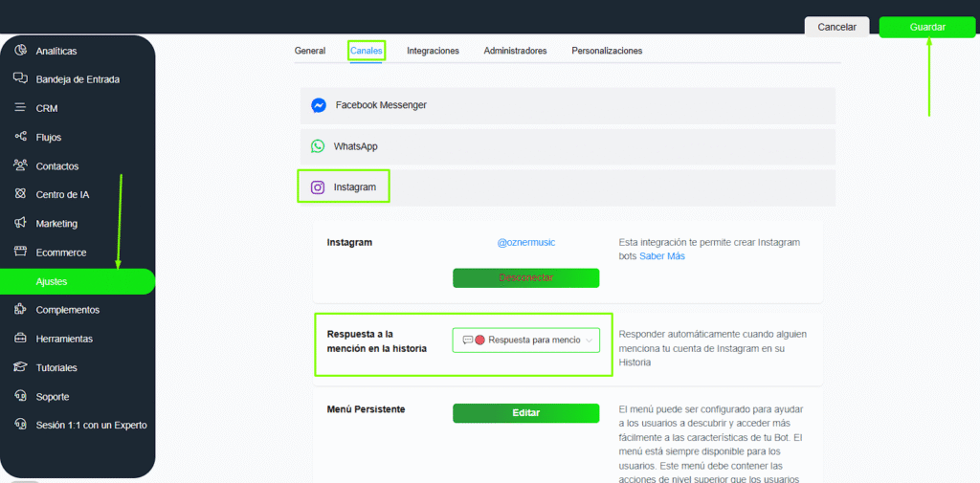Open Centro de IA icon
The width and height of the screenshot is (980, 483).
click(20, 194)
